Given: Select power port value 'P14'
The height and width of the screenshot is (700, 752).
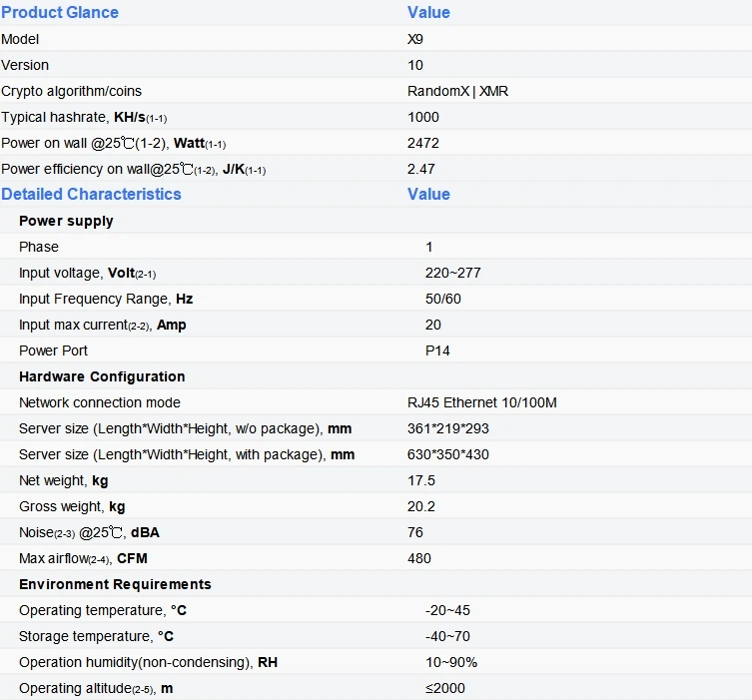Looking at the screenshot, I should 437,350.
